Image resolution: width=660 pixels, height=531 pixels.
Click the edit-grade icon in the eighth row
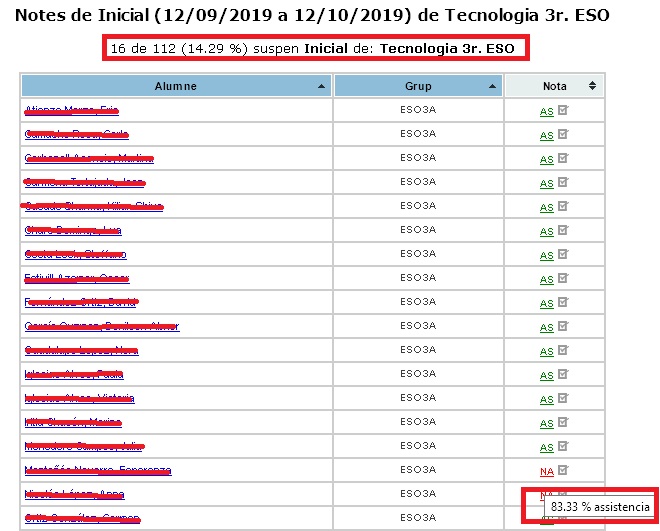pos(563,278)
